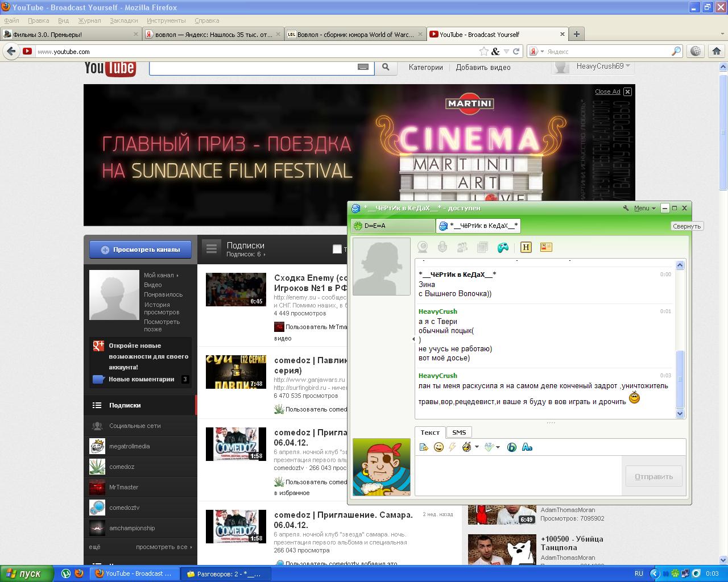Bookmark the page with the star icon

(483, 51)
